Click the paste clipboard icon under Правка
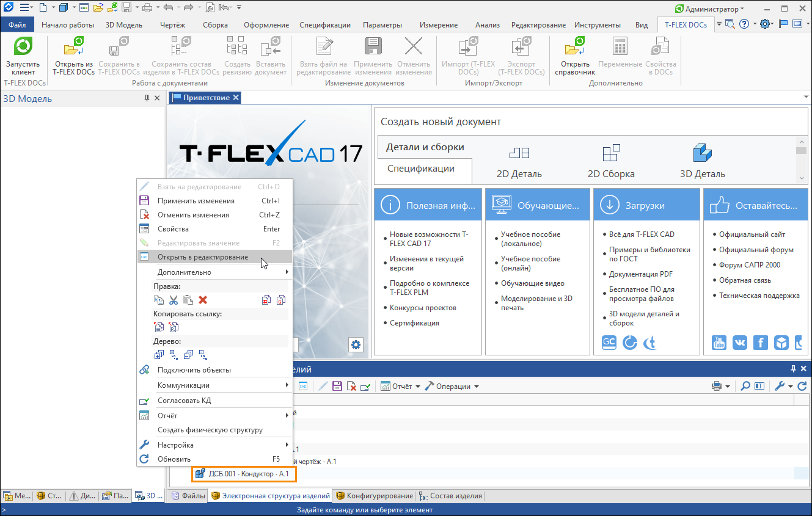This screenshot has height=516, width=812. [x=188, y=300]
